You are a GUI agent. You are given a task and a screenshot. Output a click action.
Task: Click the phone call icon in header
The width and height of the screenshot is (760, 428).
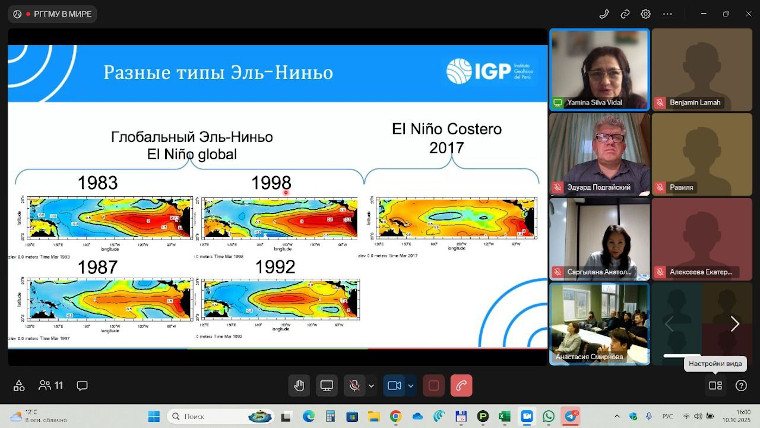pos(604,14)
